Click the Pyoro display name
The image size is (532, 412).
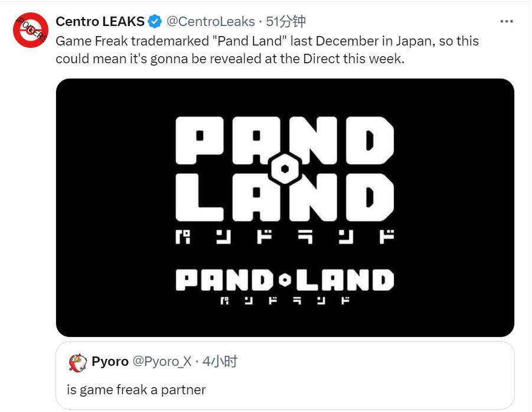point(110,362)
